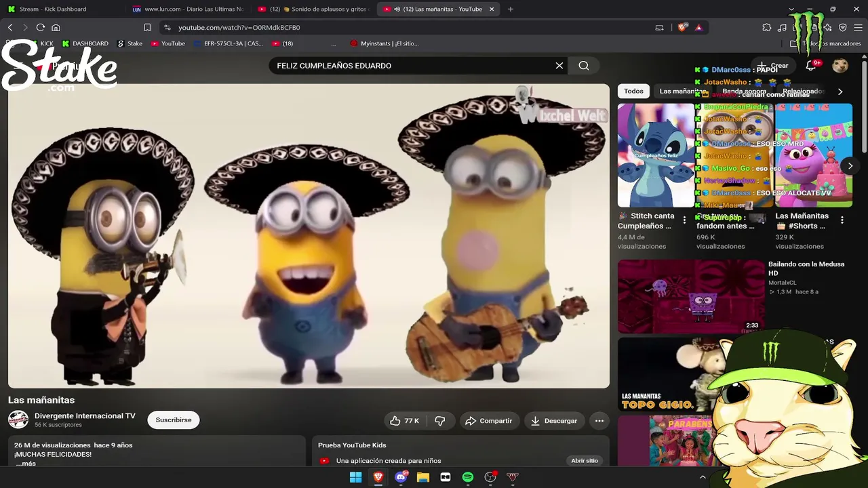Image resolution: width=868 pixels, height=488 pixels.
Task: Click the Descargar button
Action: coord(554,421)
